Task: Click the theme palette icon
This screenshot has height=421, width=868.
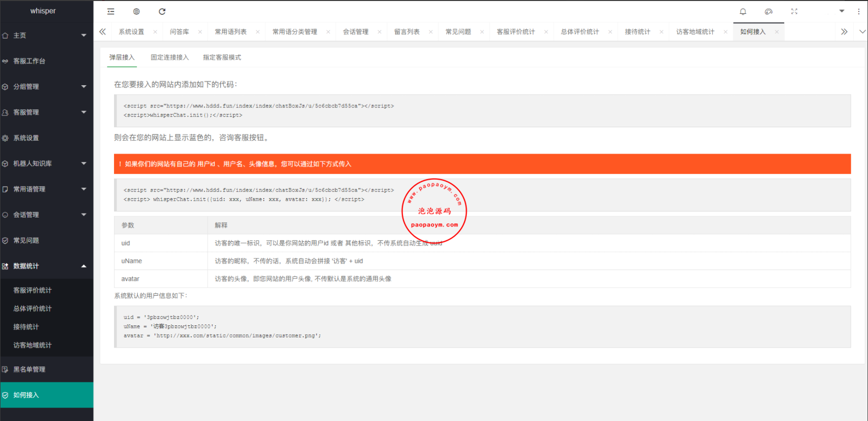Action: pos(768,11)
